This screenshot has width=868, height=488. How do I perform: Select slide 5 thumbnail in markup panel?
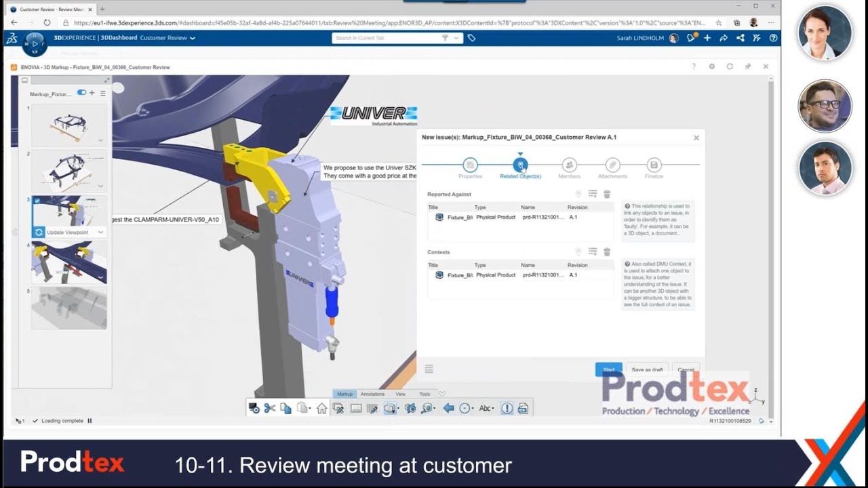69,308
